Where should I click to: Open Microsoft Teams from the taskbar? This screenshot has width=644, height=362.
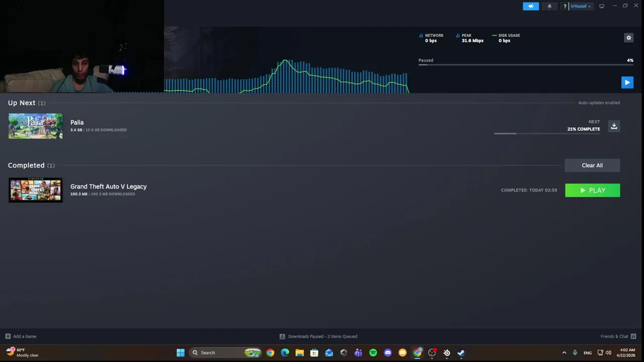[x=358, y=352]
